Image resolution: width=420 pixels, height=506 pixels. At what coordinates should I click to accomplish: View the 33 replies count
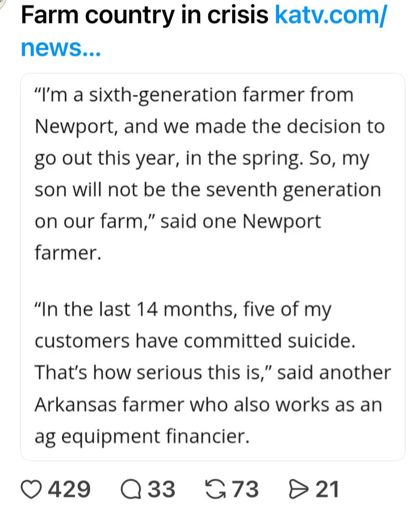(x=161, y=489)
